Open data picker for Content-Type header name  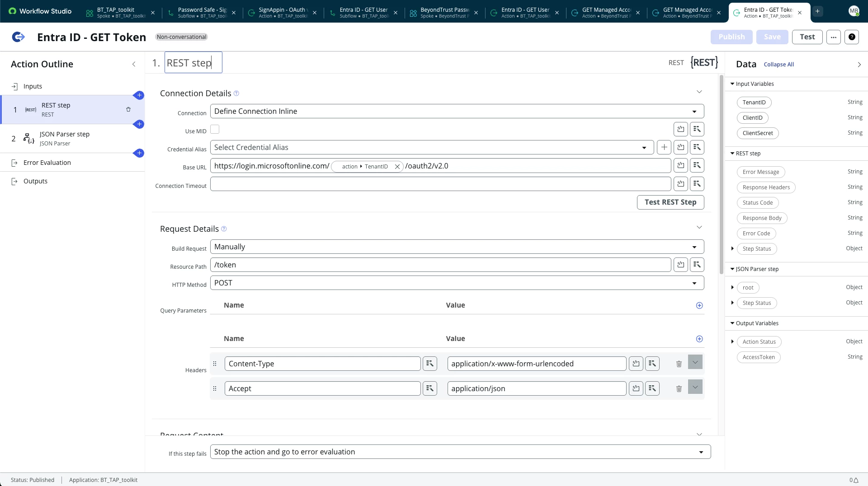[x=430, y=364]
